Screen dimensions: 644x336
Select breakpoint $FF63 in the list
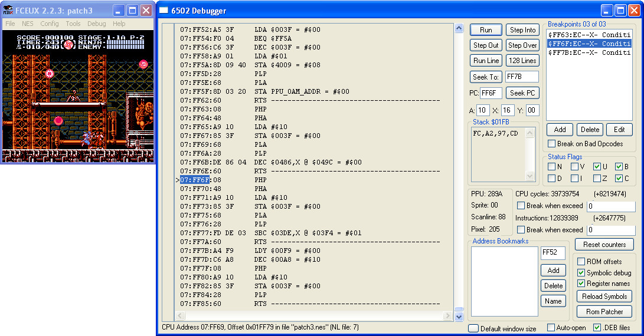coord(589,35)
